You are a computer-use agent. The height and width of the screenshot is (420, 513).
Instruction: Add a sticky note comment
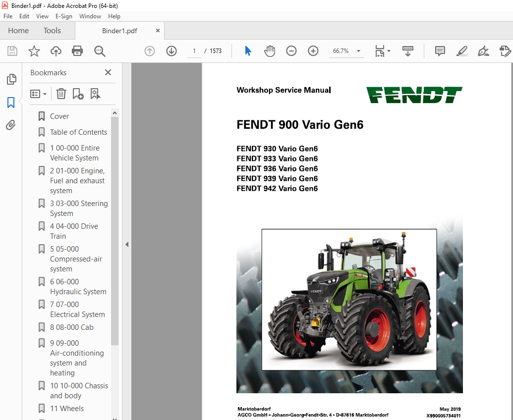(x=440, y=51)
